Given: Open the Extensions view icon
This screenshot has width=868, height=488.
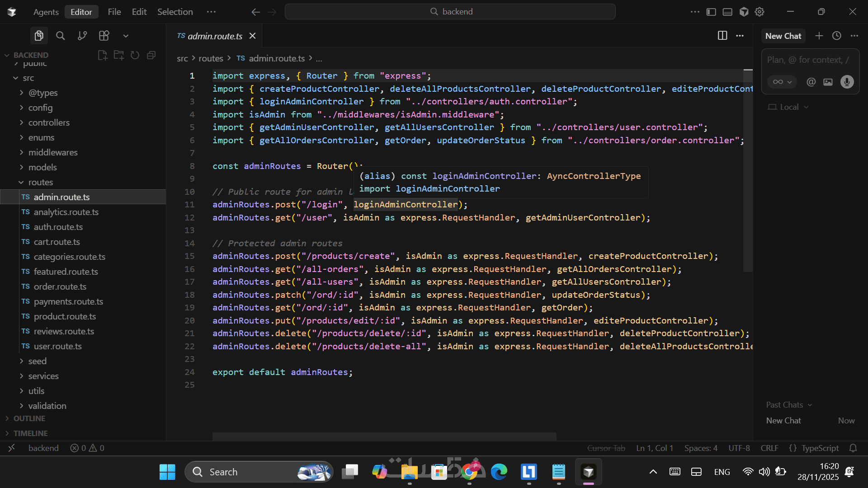Looking at the screenshot, I should pyautogui.click(x=104, y=36).
